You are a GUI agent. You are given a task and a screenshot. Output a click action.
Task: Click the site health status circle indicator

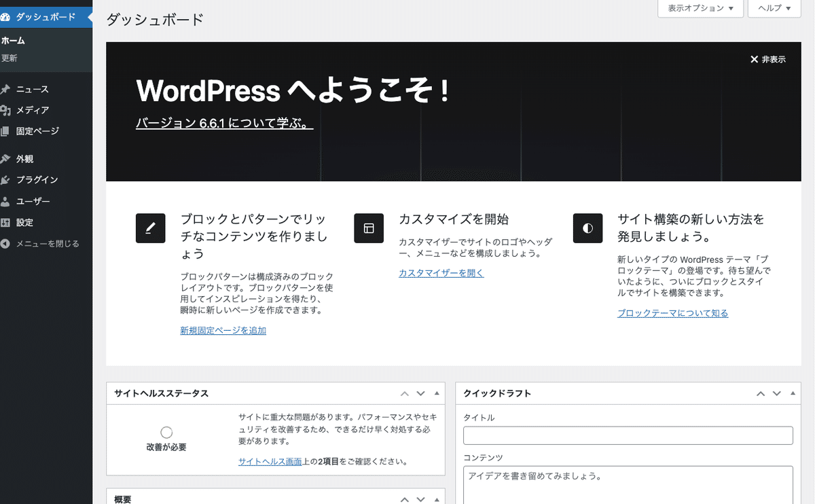pyautogui.click(x=166, y=432)
